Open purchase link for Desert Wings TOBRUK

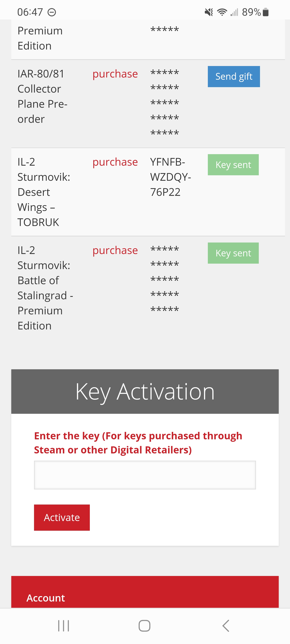point(115,162)
